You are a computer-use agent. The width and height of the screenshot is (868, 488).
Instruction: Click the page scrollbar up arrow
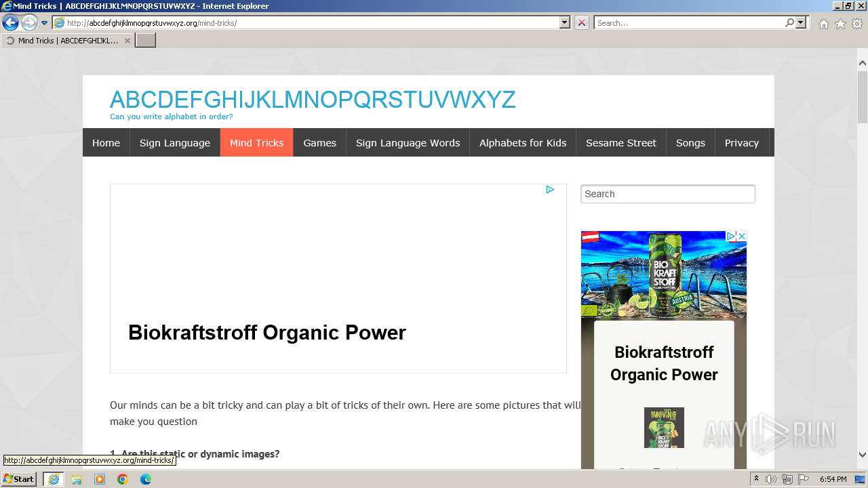click(x=863, y=63)
